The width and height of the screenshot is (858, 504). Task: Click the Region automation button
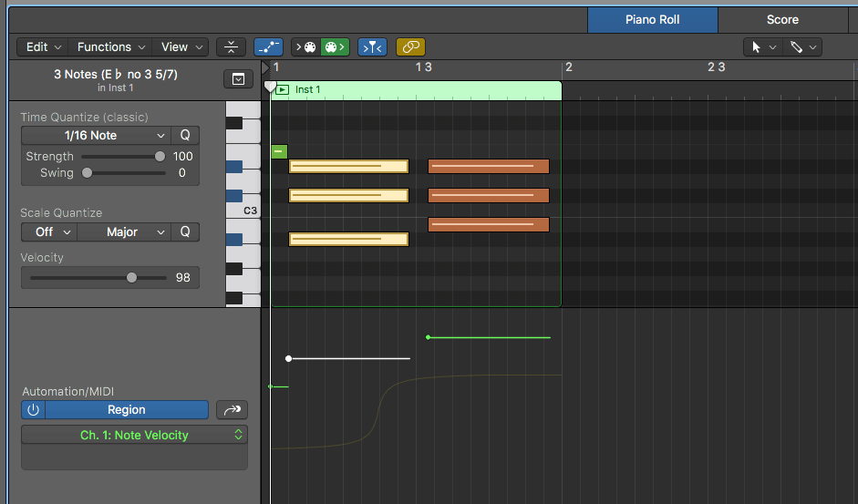(127, 410)
